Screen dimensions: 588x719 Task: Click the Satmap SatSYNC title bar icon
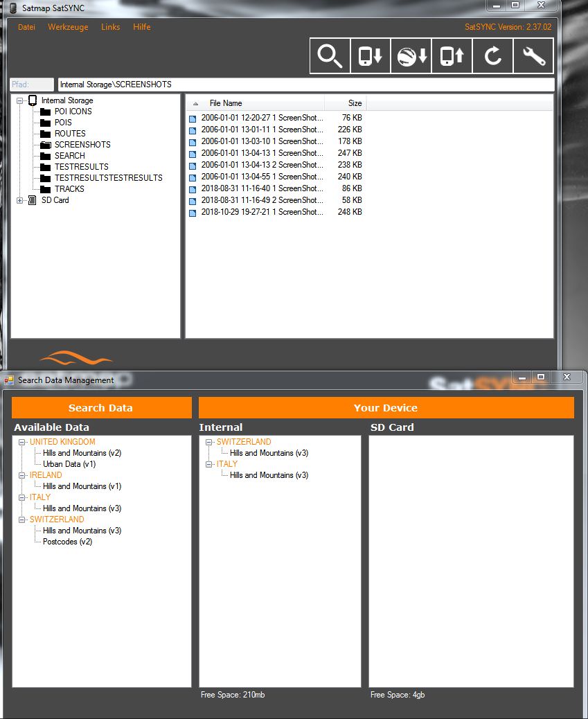point(13,8)
